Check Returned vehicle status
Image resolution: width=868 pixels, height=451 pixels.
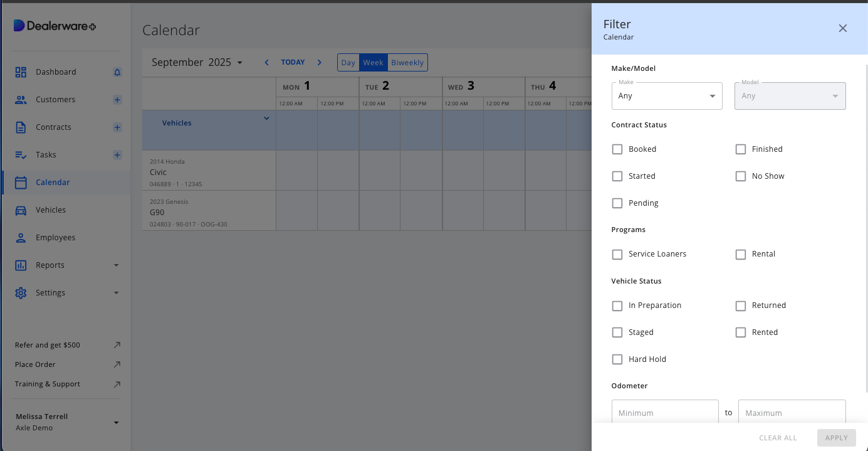[741, 305]
